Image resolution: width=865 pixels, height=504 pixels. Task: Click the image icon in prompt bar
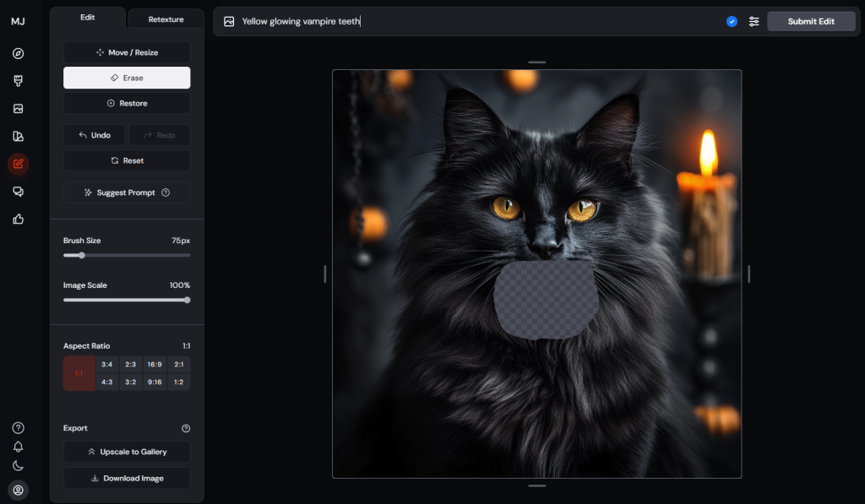coord(229,21)
